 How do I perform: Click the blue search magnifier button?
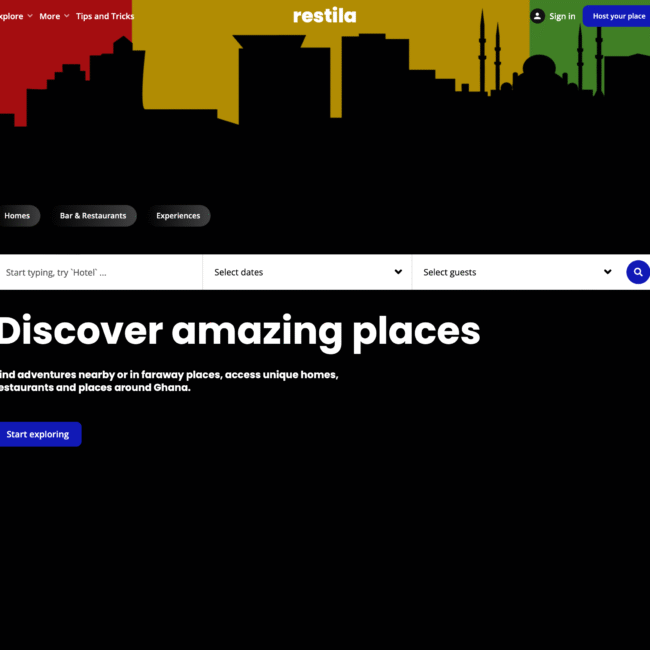click(638, 272)
